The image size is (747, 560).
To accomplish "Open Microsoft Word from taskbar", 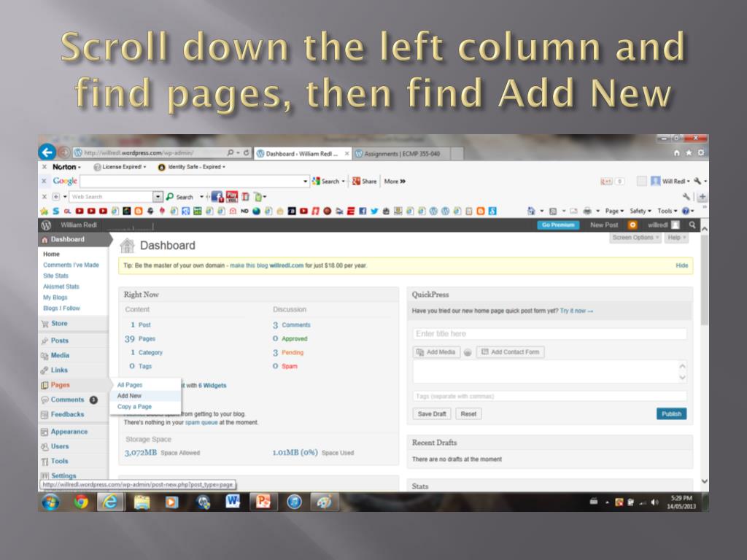I will click(x=233, y=502).
